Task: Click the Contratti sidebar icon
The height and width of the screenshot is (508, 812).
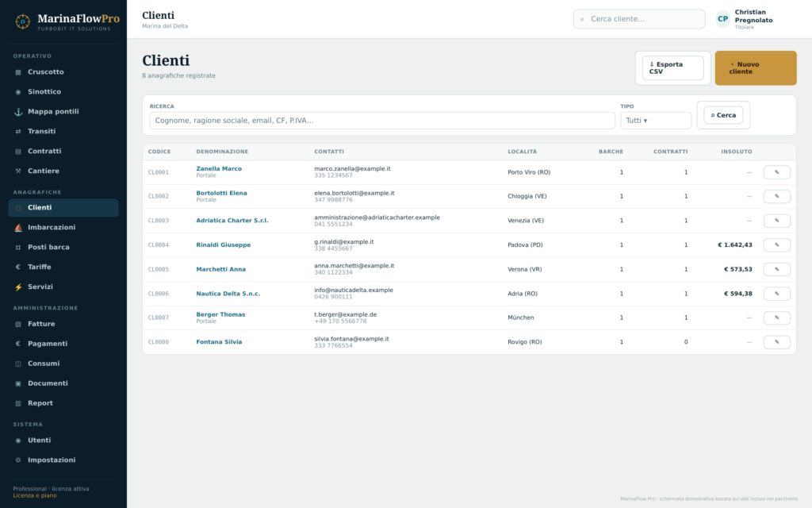Action: [x=18, y=152]
